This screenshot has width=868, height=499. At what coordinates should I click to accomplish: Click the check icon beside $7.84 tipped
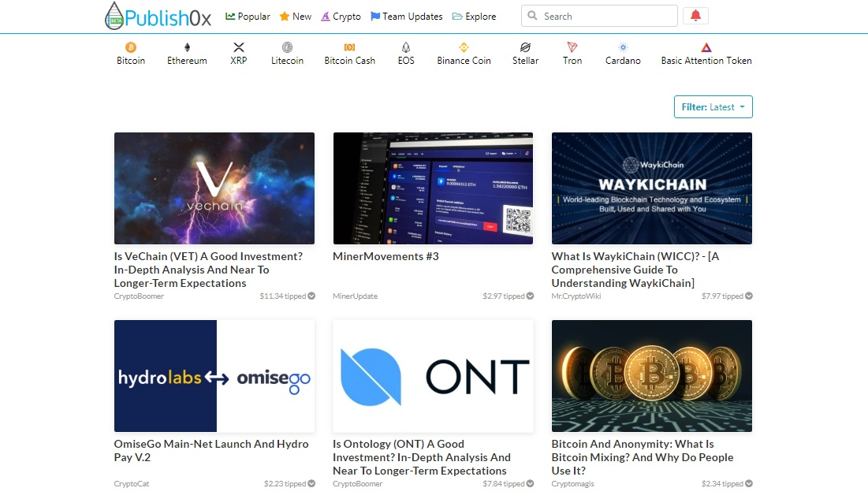tap(531, 484)
